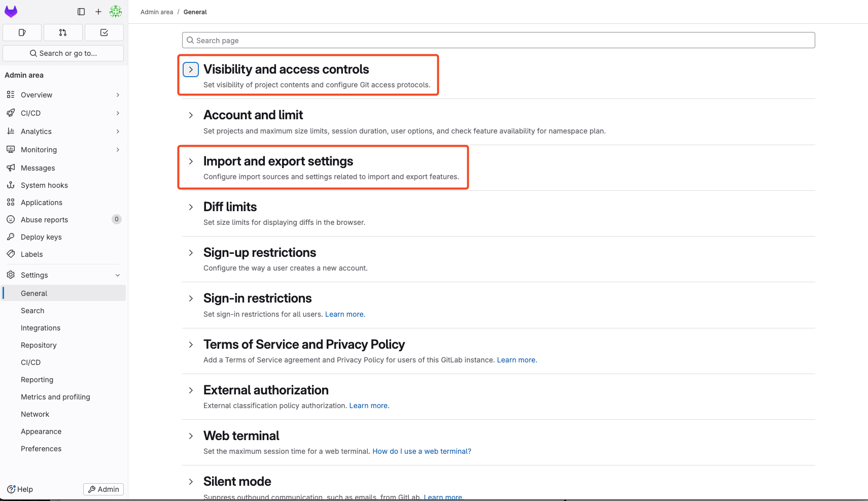The image size is (868, 501).
Task: Open the Repository settings page
Action: [39, 345]
